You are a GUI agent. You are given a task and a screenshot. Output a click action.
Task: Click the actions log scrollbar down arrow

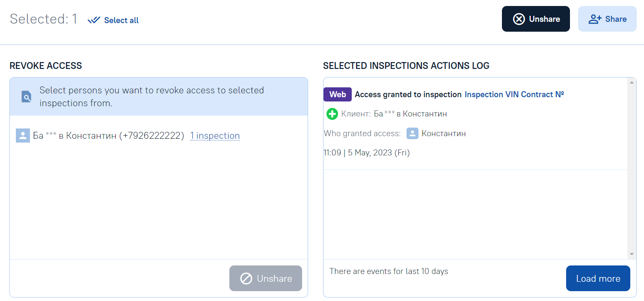tap(632, 254)
